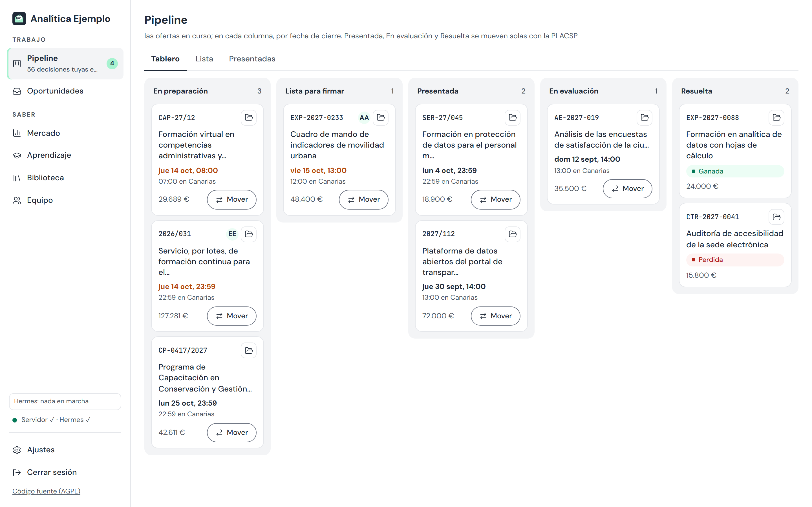The width and height of the screenshot is (812, 507).
Task: Open folder icon on 2027/112 card
Action: pyautogui.click(x=512, y=234)
